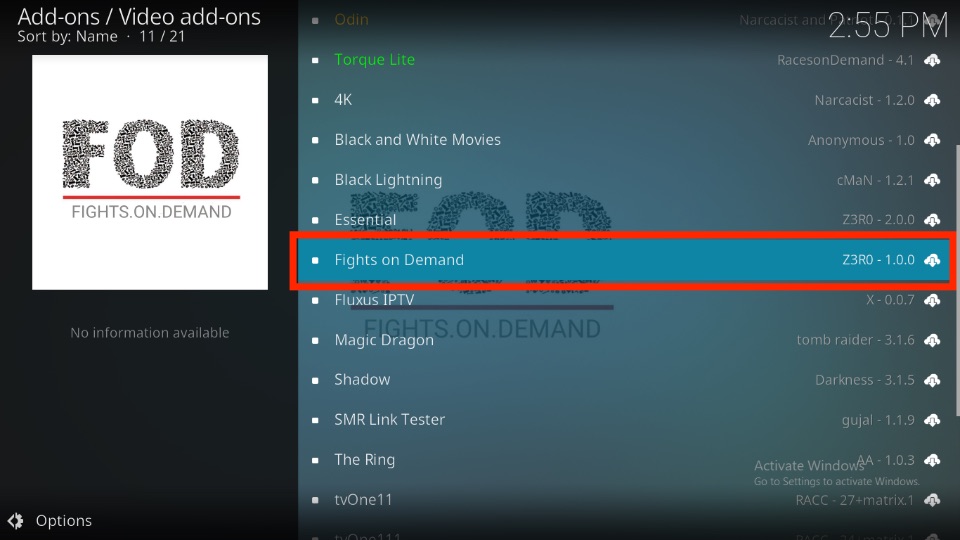Viewport: 960px width, 540px height.
Task: Click cloud download icon for Shadow
Action: [x=932, y=380]
